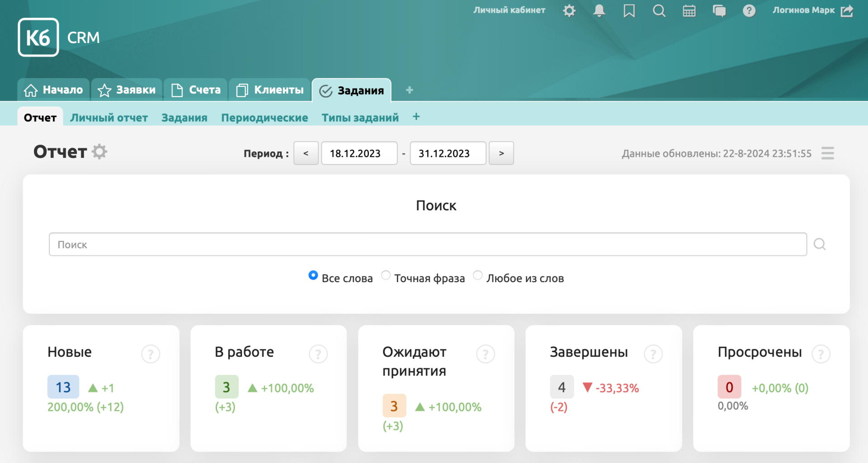This screenshot has width=868, height=463.
Task: Click the bookmark icon in header
Action: pos(629,10)
